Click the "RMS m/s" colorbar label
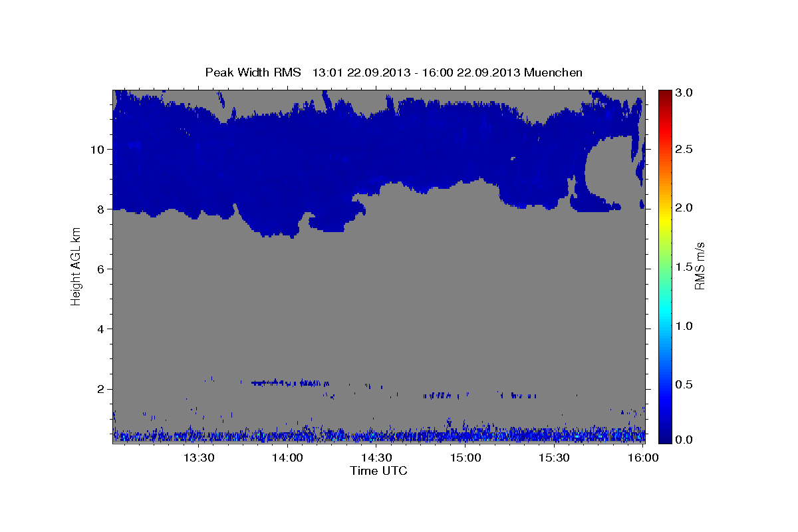This screenshot has height=532, width=798. point(700,266)
